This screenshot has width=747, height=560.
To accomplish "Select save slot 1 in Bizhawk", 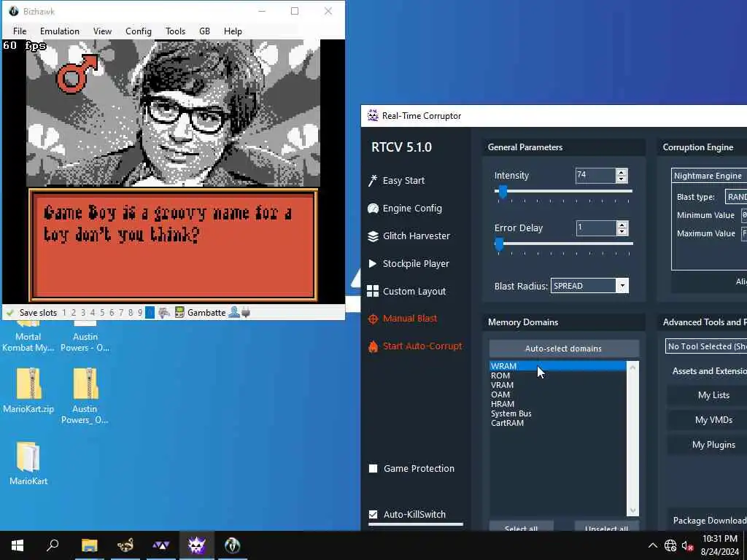I will click(64, 313).
